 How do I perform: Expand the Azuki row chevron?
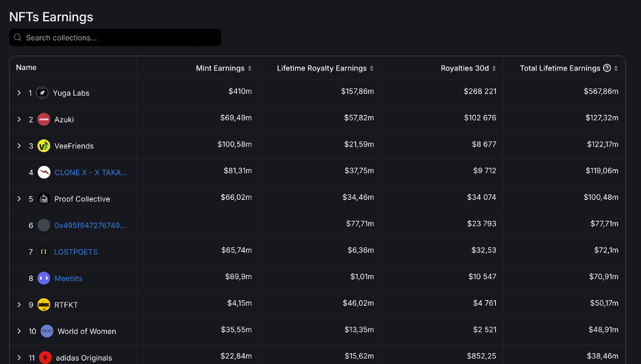19,120
